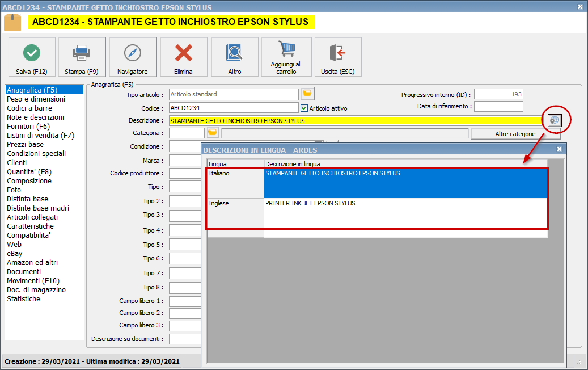The width and height of the screenshot is (588, 370).
Task: Click the Categoria code field
Action: click(x=187, y=133)
